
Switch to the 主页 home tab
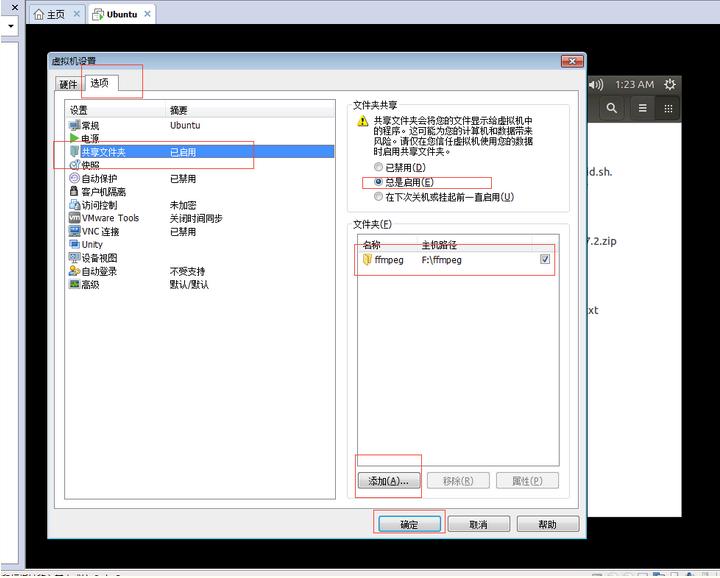click(x=56, y=15)
